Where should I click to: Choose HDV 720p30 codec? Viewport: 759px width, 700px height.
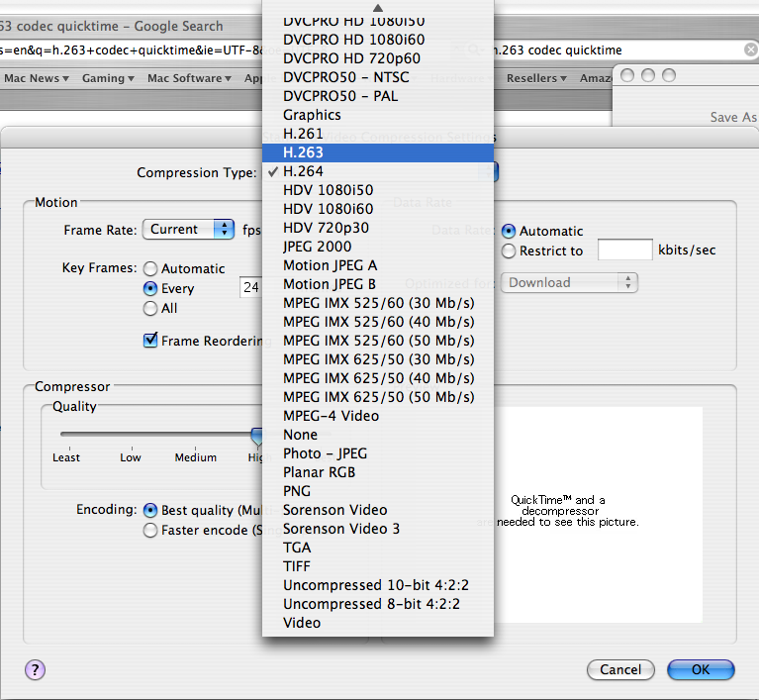click(x=378, y=228)
